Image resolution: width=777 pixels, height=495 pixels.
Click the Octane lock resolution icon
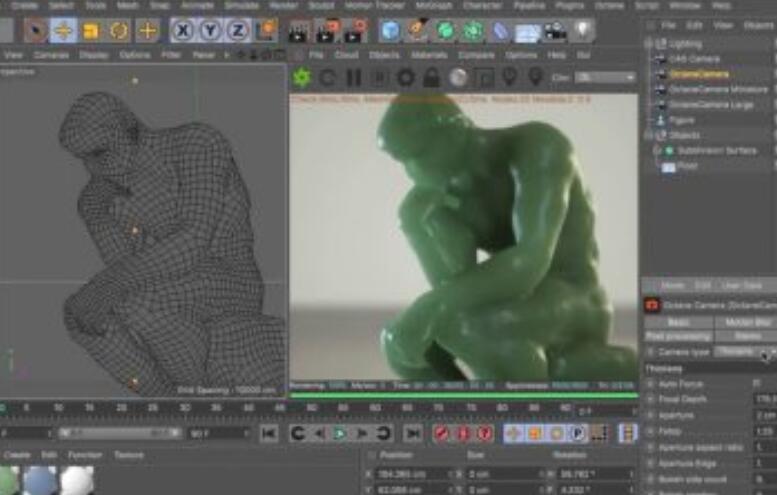[x=432, y=78]
